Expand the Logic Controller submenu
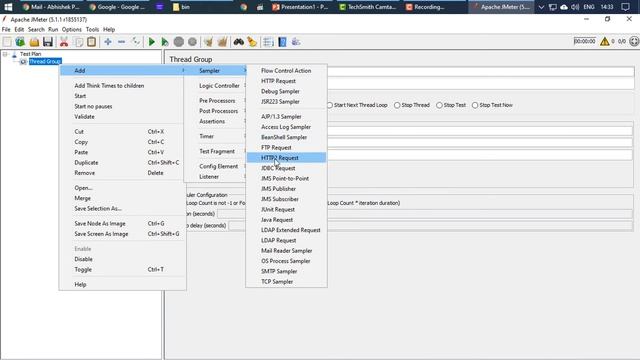The height and width of the screenshot is (360, 640). (x=215, y=86)
